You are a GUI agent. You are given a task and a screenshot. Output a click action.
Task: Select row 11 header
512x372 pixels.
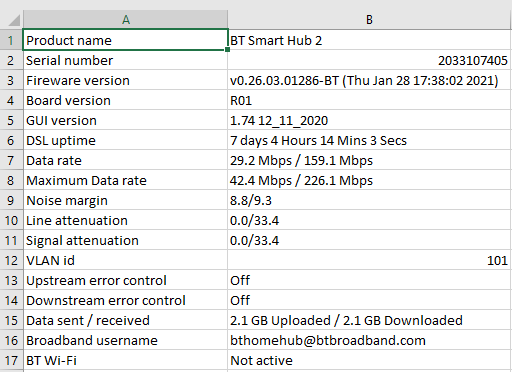[x=11, y=240]
